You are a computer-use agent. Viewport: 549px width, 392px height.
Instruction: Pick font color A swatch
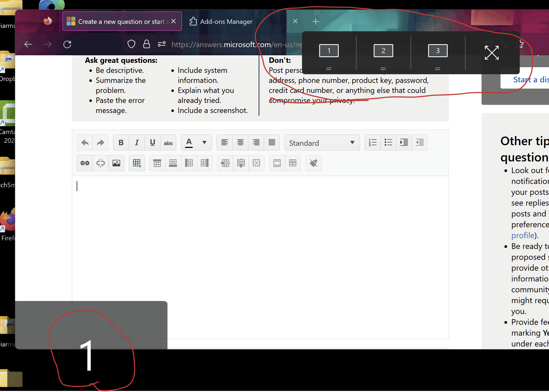tap(189, 142)
